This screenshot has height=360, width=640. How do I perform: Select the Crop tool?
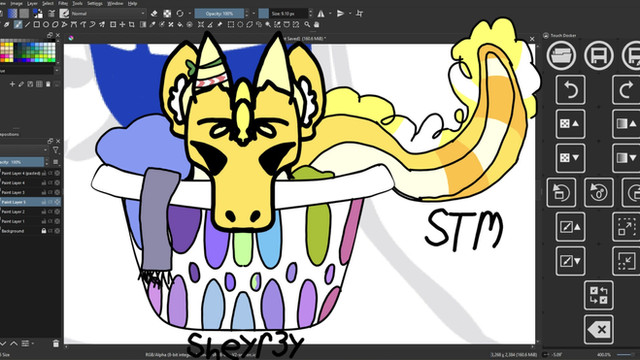click(x=131, y=25)
